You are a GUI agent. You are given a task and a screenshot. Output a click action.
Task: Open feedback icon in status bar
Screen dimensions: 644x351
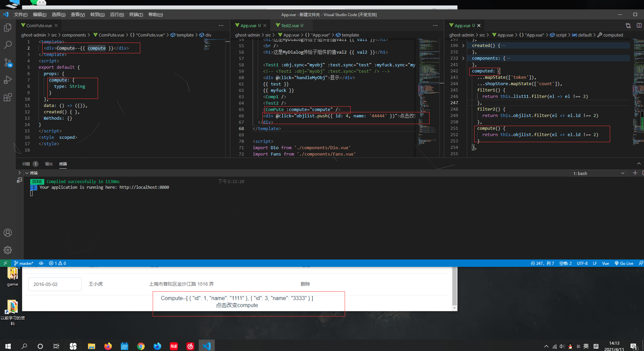tap(641, 263)
